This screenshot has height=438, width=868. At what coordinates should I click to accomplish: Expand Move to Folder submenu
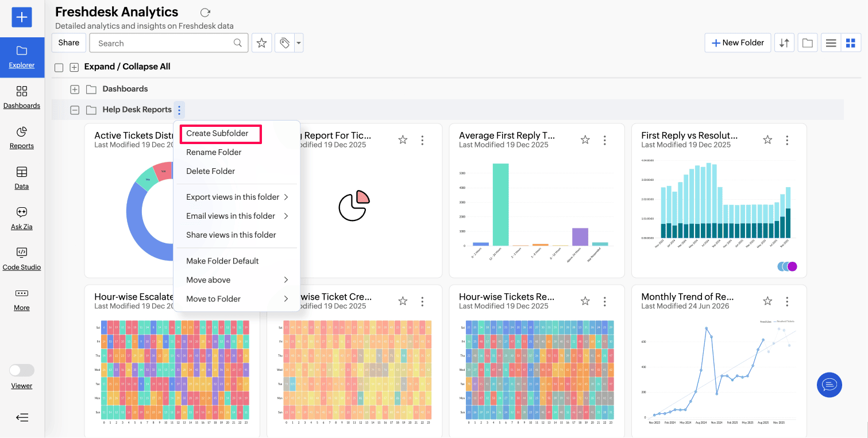[237, 299]
